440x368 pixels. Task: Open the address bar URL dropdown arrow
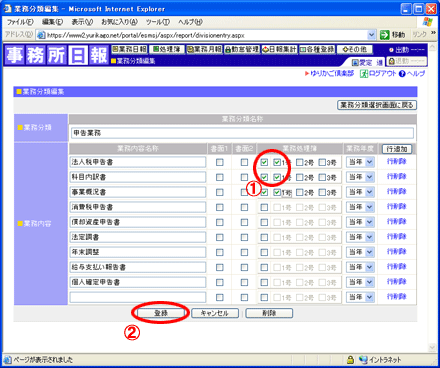(x=371, y=35)
